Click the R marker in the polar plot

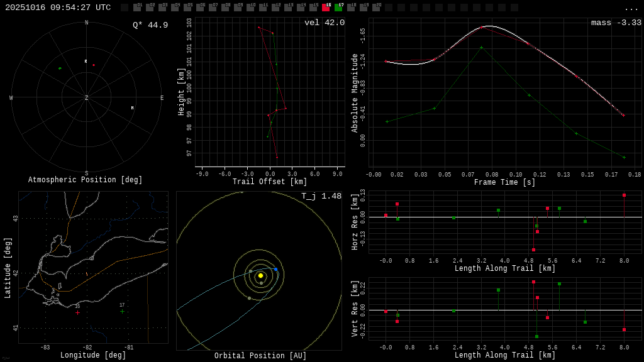pyautogui.click(x=86, y=62)
